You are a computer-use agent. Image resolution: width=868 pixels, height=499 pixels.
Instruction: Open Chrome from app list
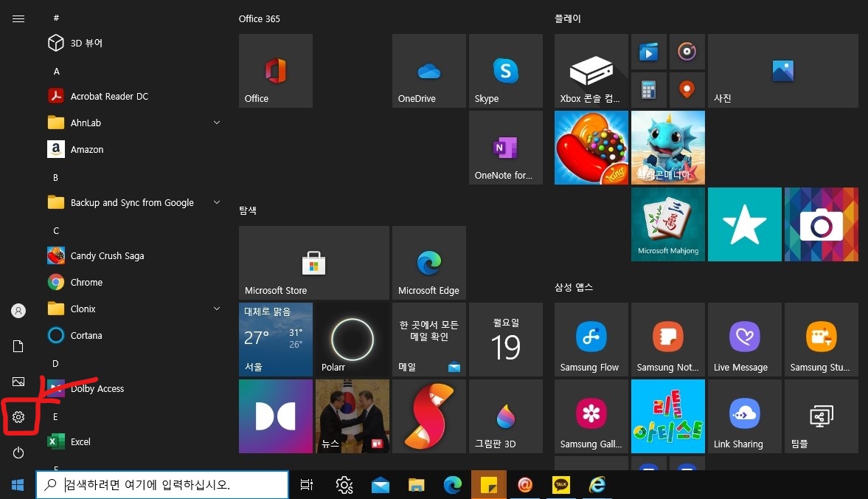point(136,282)
